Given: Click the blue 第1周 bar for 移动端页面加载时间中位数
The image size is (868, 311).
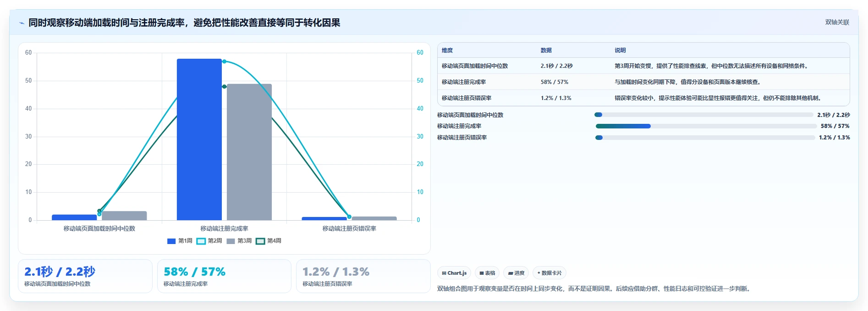Looking at the screenshot, I should [x=74, y=217].
